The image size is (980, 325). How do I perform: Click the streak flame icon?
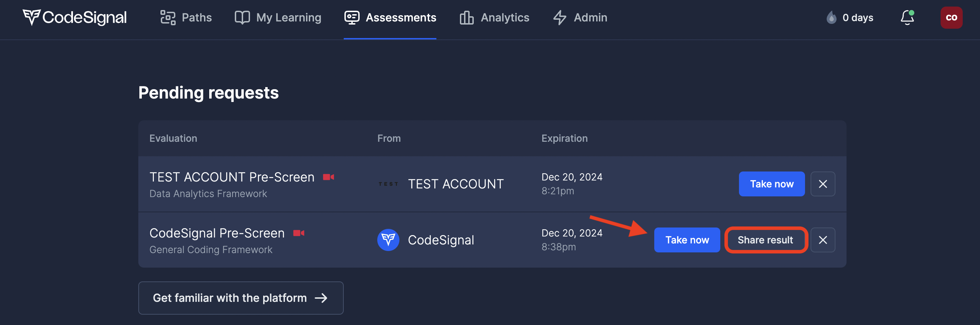(831, 18)
